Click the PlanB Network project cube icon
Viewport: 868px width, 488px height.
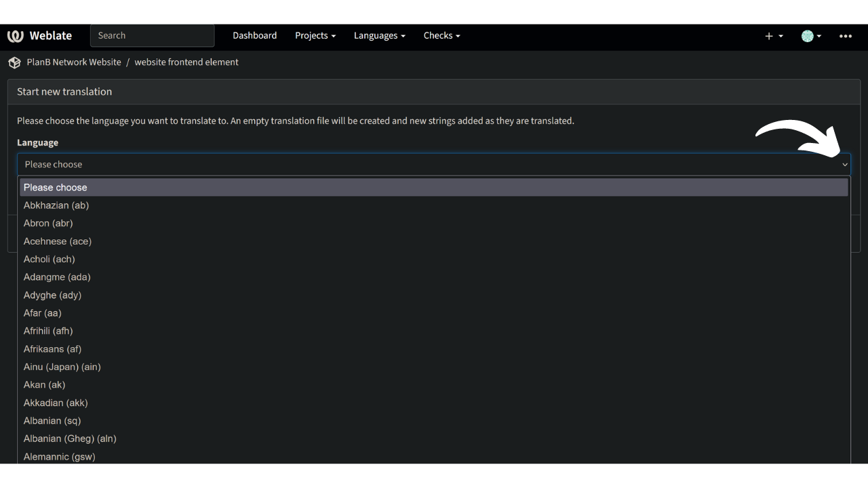point(14,62)
